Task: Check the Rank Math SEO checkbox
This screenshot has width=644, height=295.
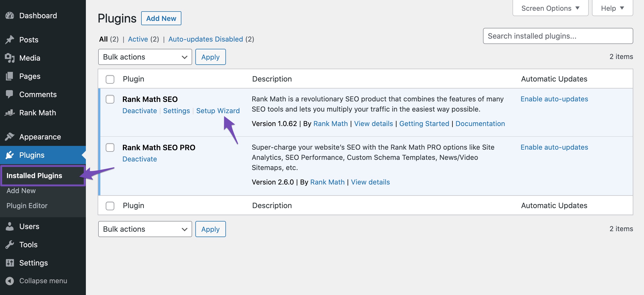Action: [x=111, y=98]
